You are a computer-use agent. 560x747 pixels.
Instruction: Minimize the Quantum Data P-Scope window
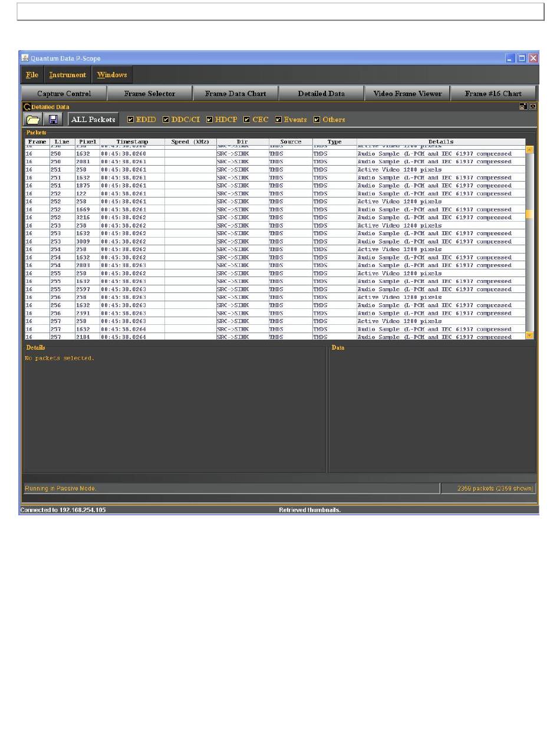pyautogui.click(x=510, y=58)
